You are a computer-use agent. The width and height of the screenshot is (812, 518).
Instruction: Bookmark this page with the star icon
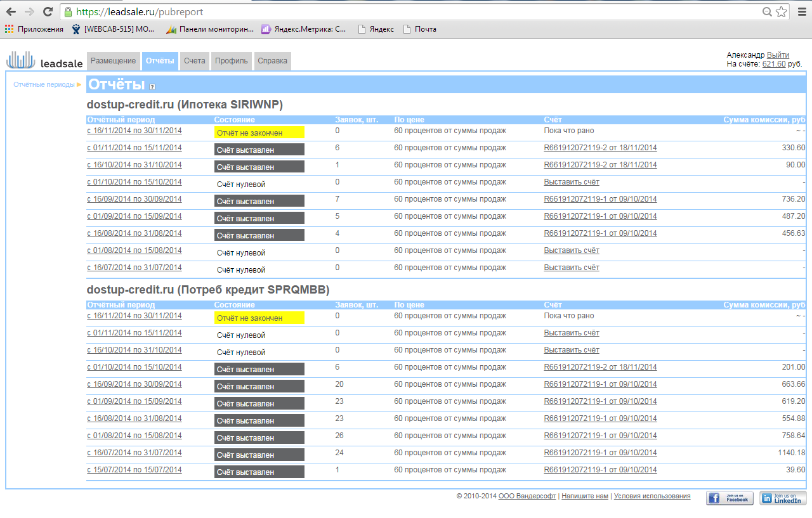781,12
